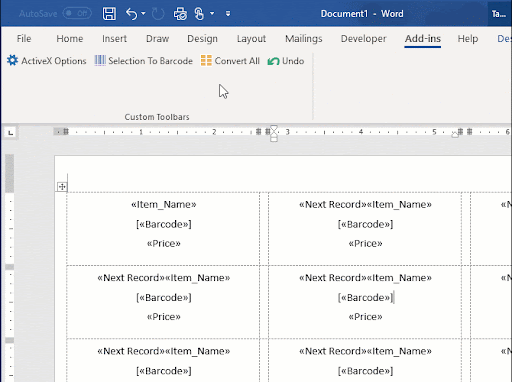The height and width of the screenshot is (382, 512).
Task: Click Selection To Barcode
Action: coord(144,61)
